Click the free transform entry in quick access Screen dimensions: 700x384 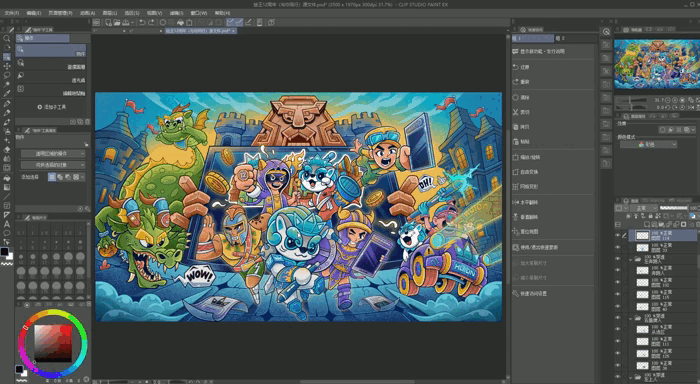[554, 172]
